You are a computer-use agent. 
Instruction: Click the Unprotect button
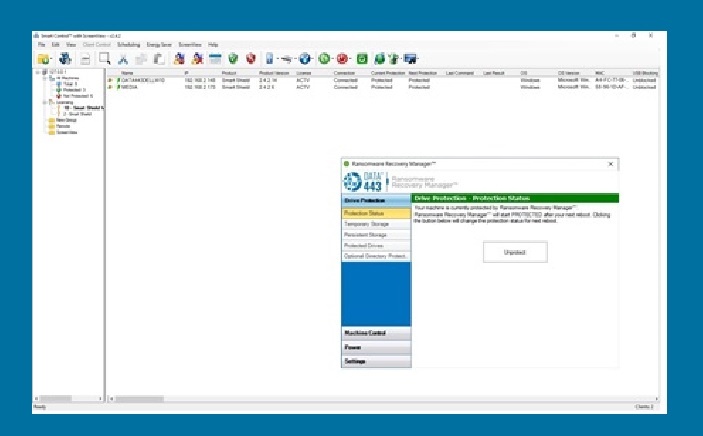click(x=515, y=253)
